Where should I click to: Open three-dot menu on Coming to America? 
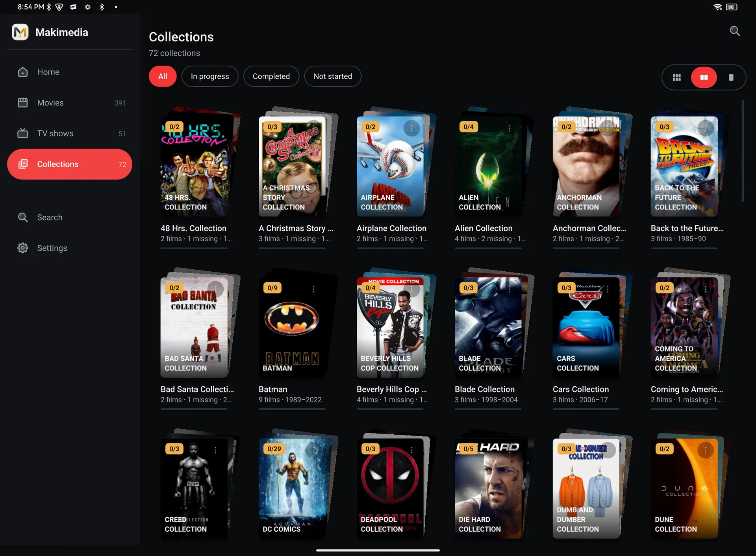point(706,289)
